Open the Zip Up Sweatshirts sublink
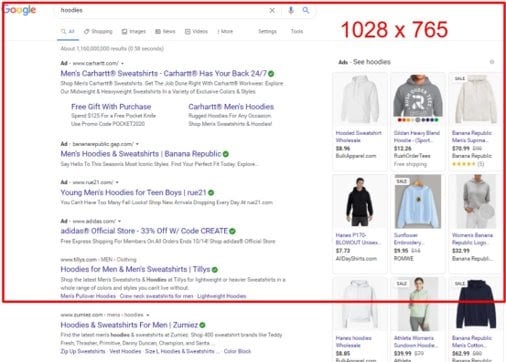The width and height of the screenshot is (506, 362). click(x=83, y=351)
